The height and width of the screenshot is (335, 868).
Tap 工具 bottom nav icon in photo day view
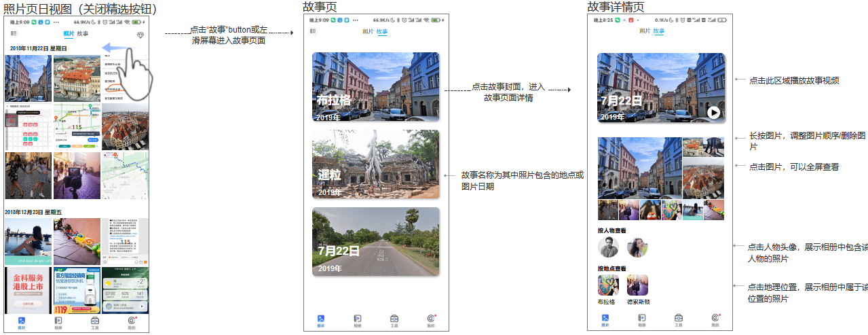(x=95, y=322)
